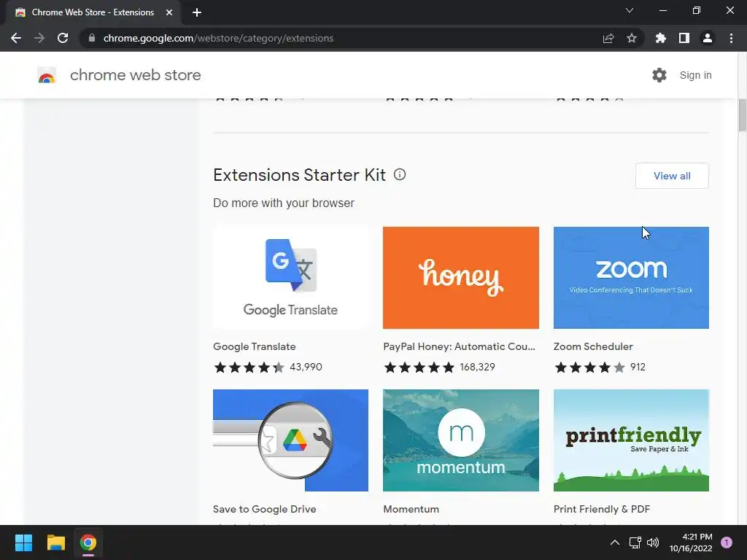This screenshot has width=747, height=560.
Task: Click the Momentum title text
Action: pos(411,509)
